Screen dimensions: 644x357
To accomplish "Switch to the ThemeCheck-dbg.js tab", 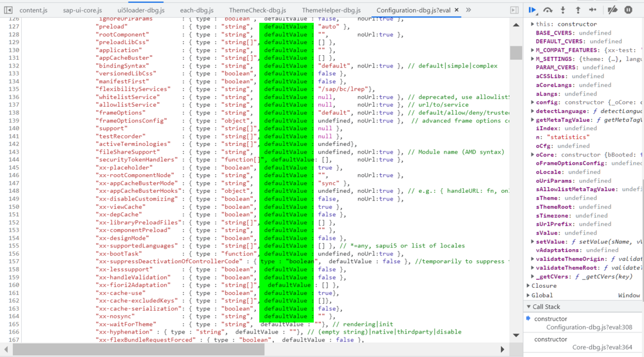I will tap(257, 11).
